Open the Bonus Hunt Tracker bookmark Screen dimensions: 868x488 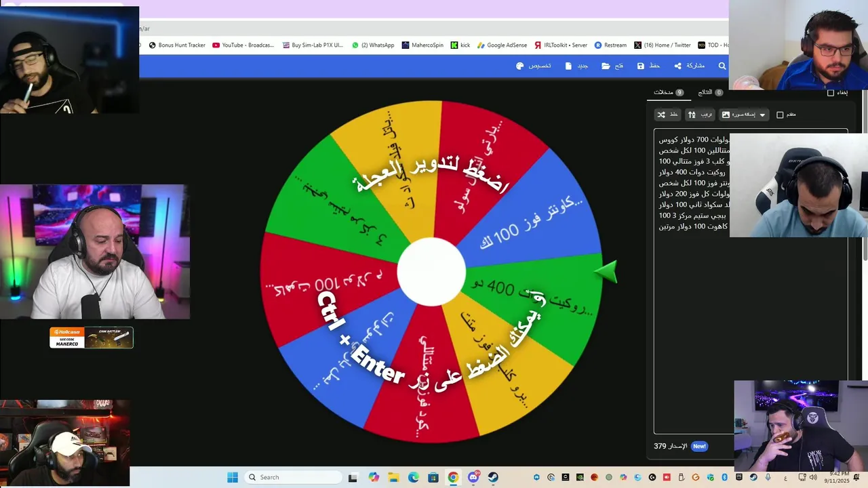(176, 45)
